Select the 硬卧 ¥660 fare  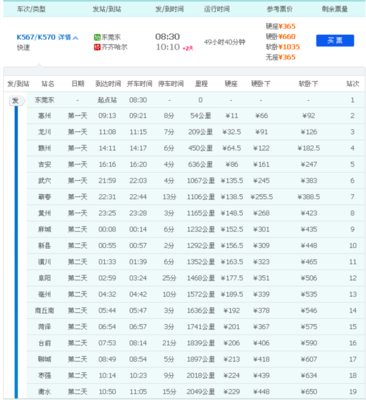[280, 36]
